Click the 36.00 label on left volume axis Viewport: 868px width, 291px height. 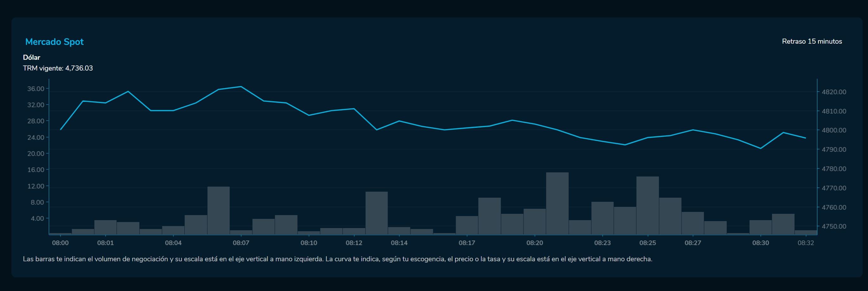(36, 89)
